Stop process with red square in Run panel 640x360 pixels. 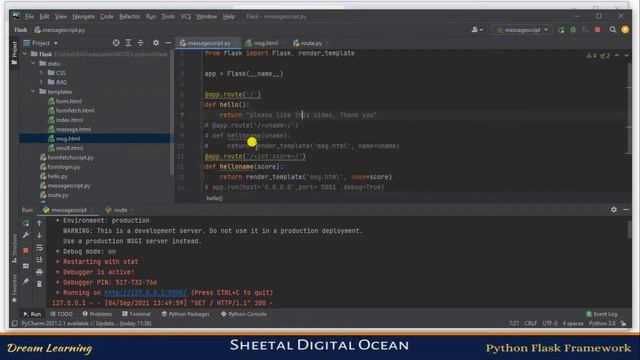tap(26, 250)
